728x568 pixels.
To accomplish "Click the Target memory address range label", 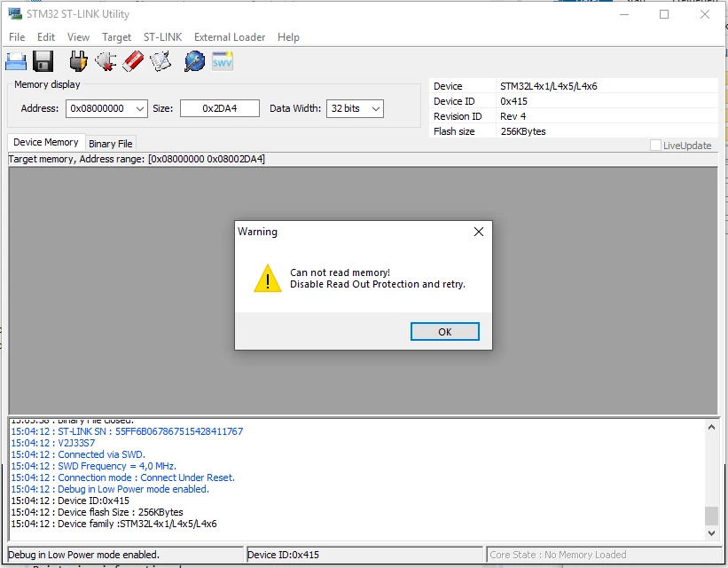I will point(137,159).
